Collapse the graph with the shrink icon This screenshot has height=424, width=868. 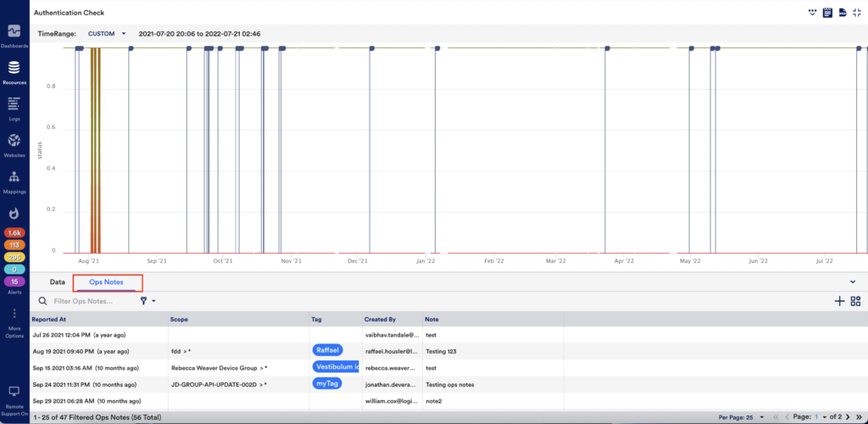point(857,12)
